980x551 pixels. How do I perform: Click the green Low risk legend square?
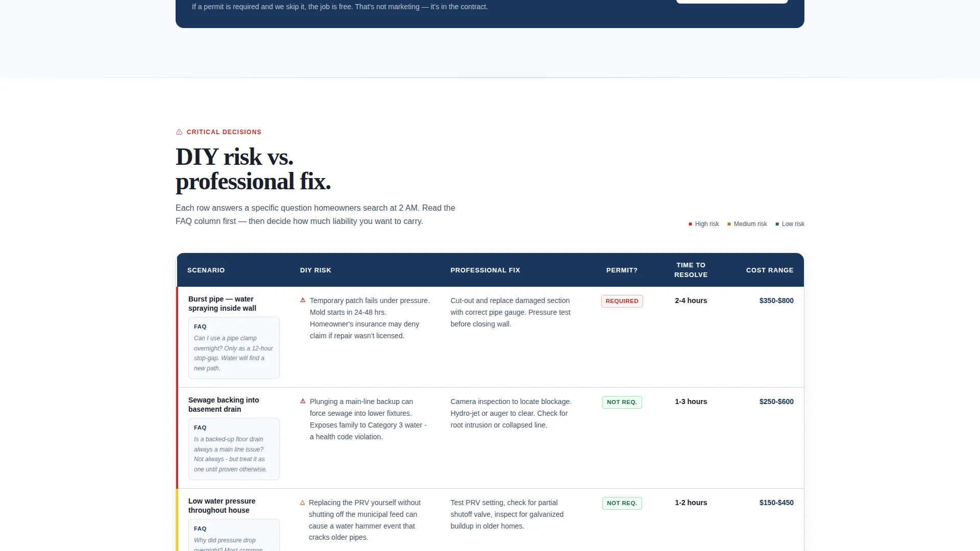(x=777, y=224)
